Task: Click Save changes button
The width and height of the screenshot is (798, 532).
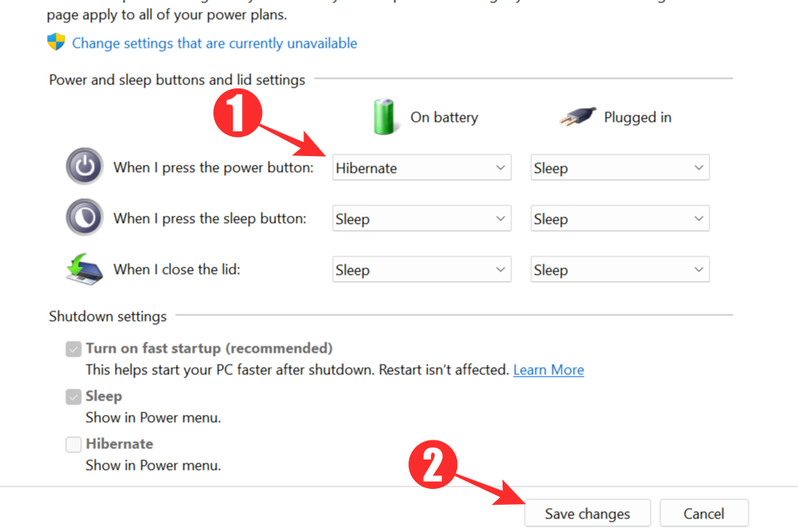Action: [x=587, y=514]
